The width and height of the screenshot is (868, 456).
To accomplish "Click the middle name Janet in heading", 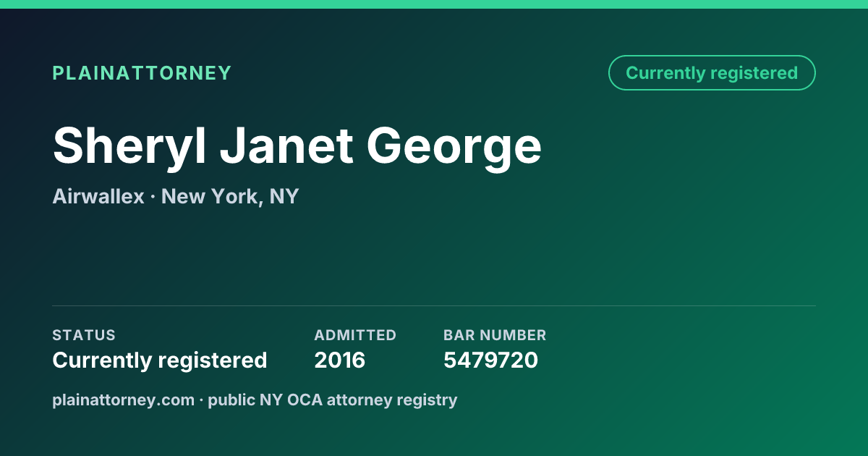I will (x=286, y=145).
